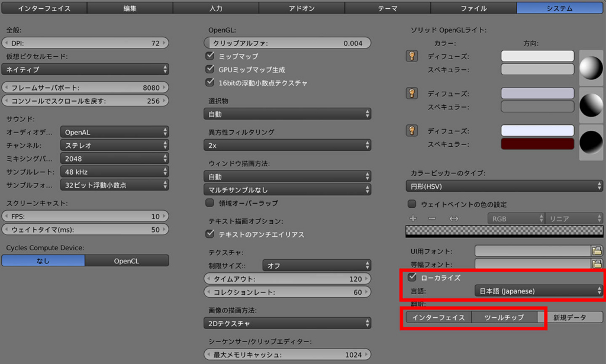
Task: Open the texture 制限サイズ オフ dropdown
Action: 317,266
